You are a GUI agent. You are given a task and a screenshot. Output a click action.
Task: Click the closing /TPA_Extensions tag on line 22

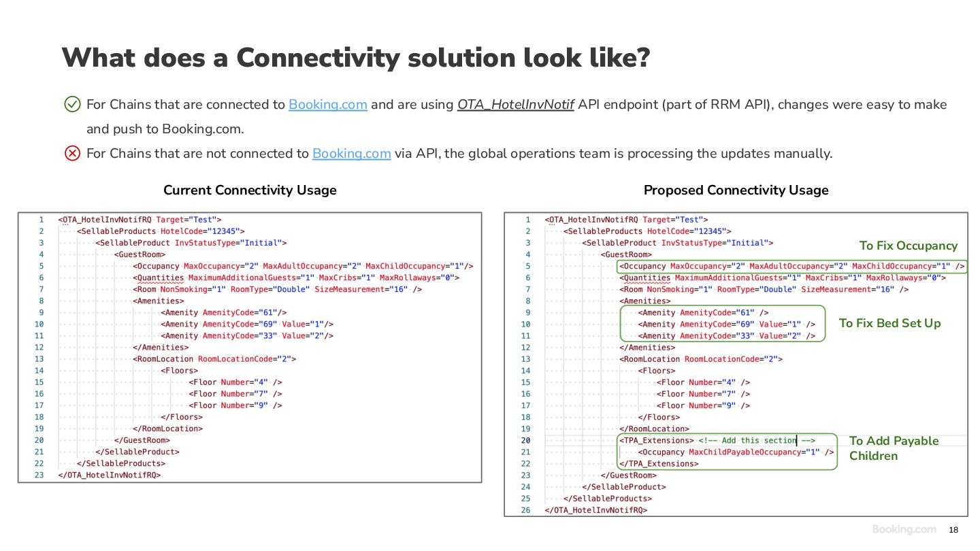pos(659,463)
